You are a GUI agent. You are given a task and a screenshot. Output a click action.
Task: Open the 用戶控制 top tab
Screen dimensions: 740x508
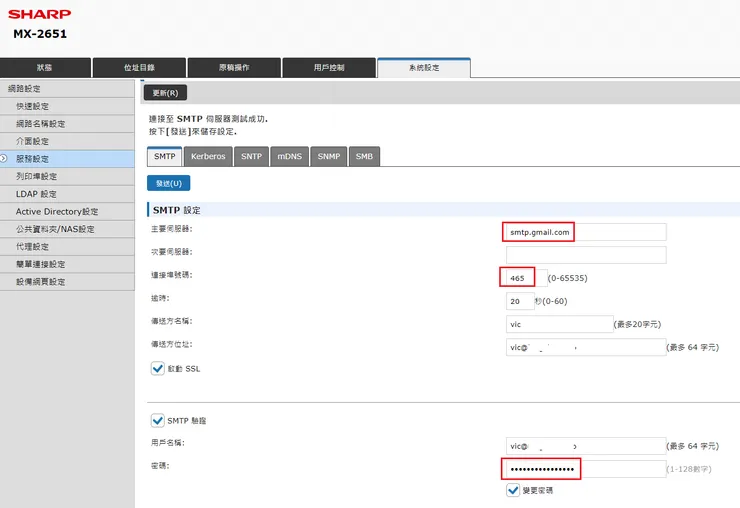click(329, 68)
